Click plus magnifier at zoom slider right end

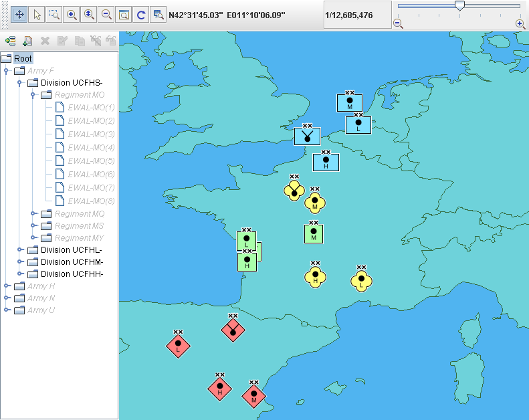(520, 23)
